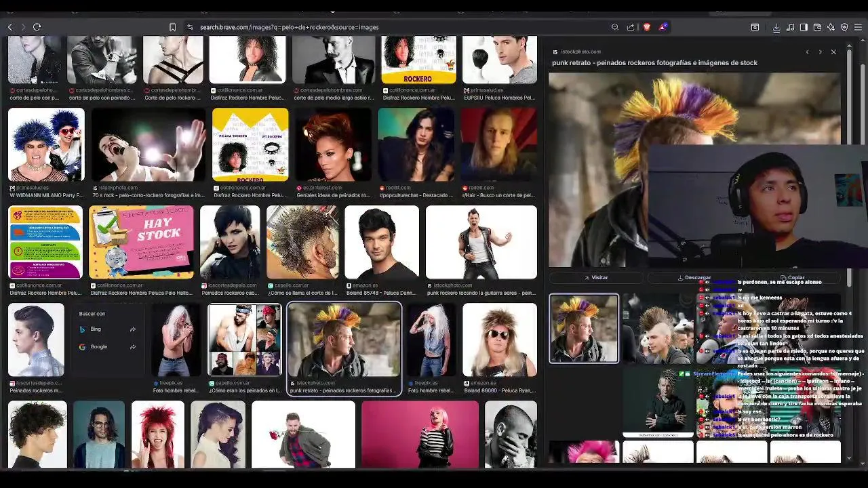Select first related mohawk thumbnail in preview panel

click(584, 329)
